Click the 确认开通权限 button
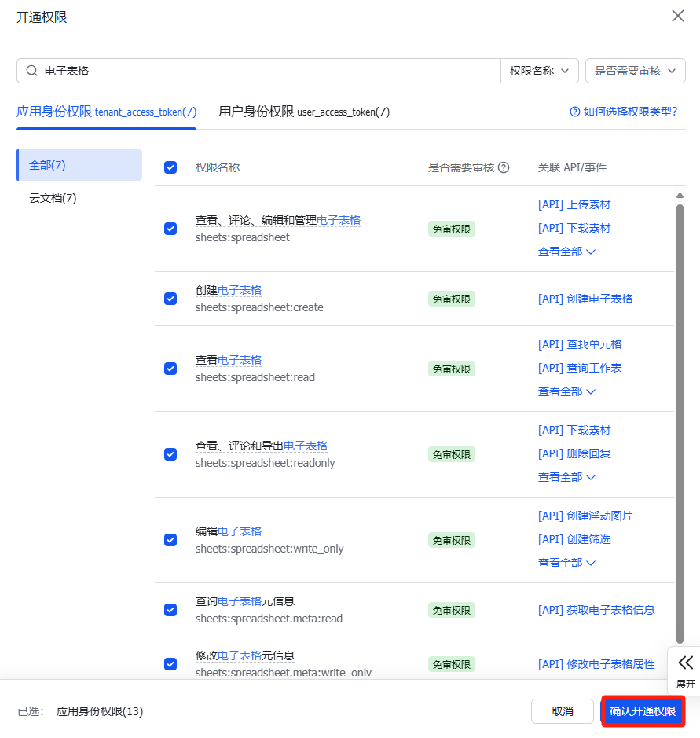 coord(643,711)
